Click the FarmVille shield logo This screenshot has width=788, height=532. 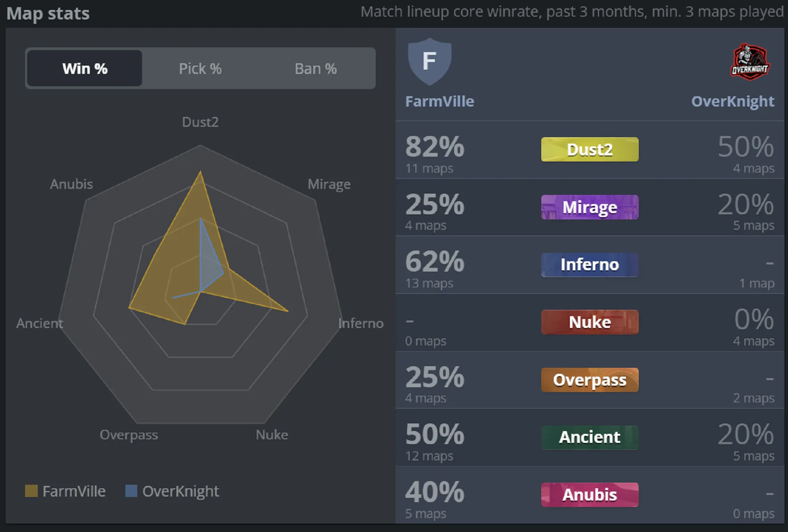(429, 62)
